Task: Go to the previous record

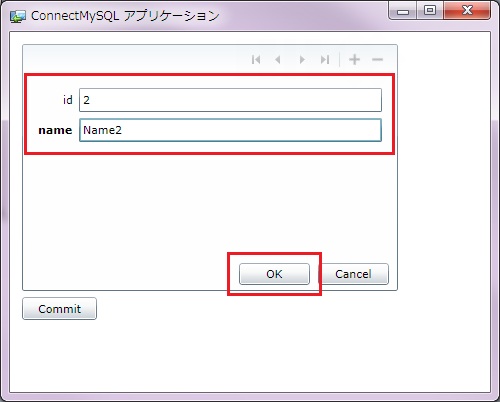Action: pyautogui.click(x=278, y=60)
